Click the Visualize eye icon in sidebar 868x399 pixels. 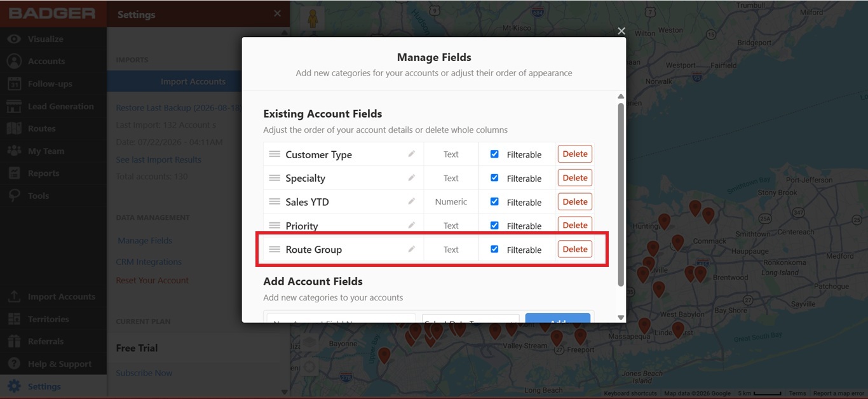tap(14, 39)
